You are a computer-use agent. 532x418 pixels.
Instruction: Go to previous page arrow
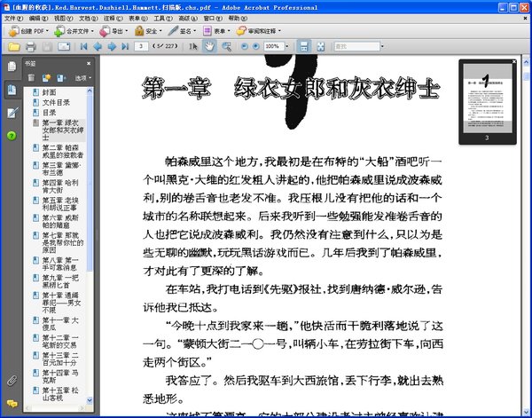pyautogui.click(x=98, y=46)
